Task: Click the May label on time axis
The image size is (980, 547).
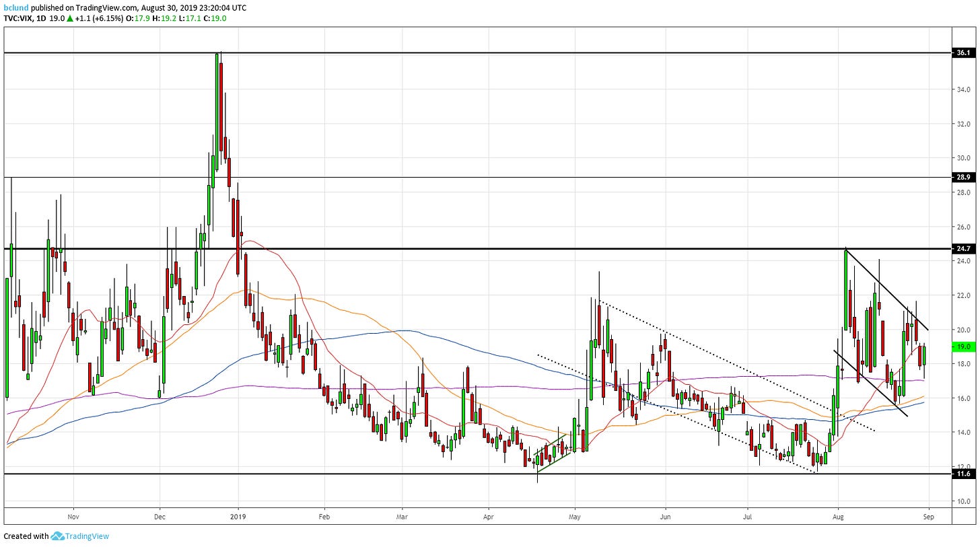Action: 575,517
